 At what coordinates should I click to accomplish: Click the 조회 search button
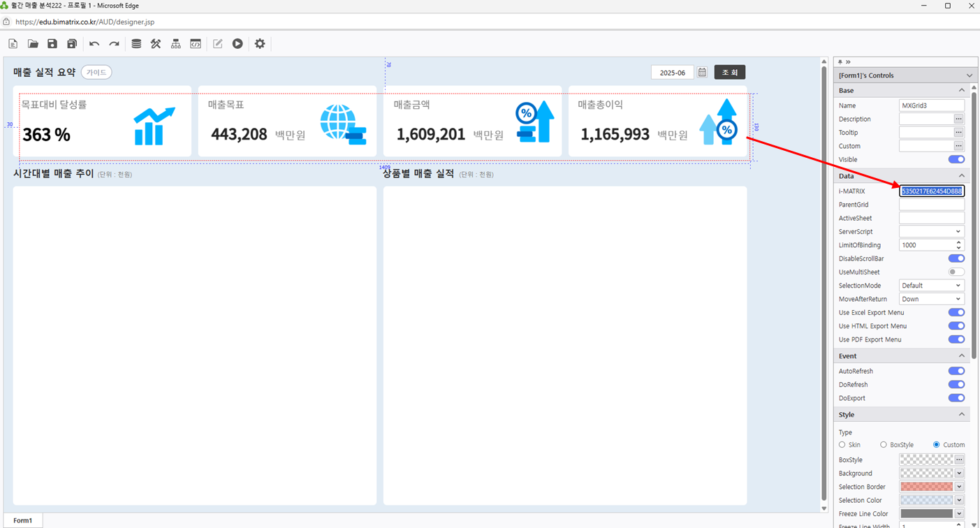pyautogui.click(x=729, y=73)
